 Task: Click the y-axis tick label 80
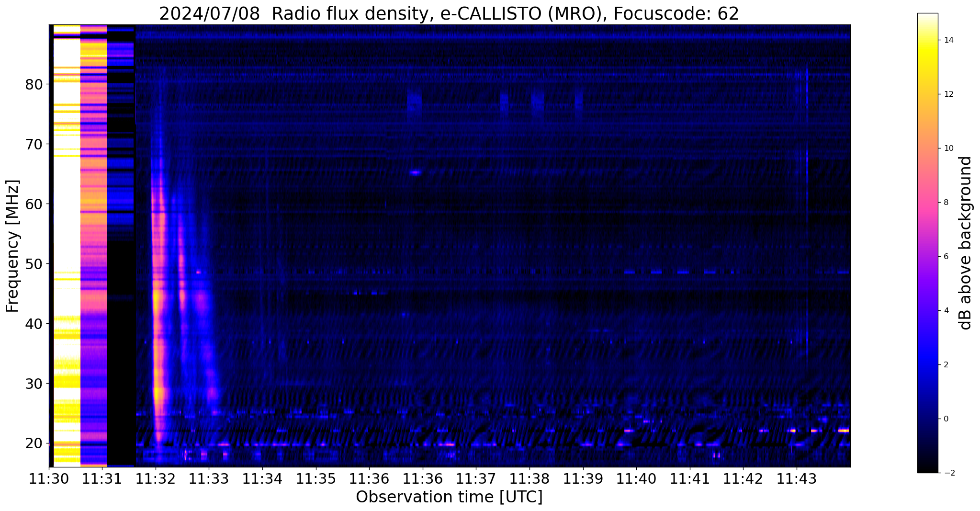pyautogui.click(x=34, y=85)
